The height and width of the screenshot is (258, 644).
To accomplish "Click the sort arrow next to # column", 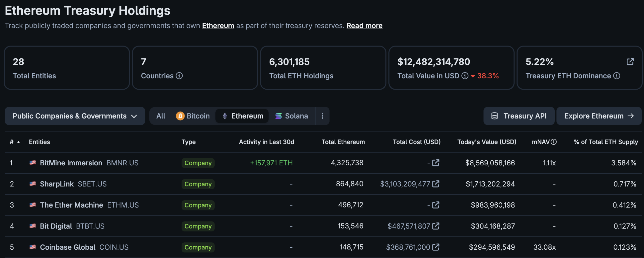I will click(18, 142).
